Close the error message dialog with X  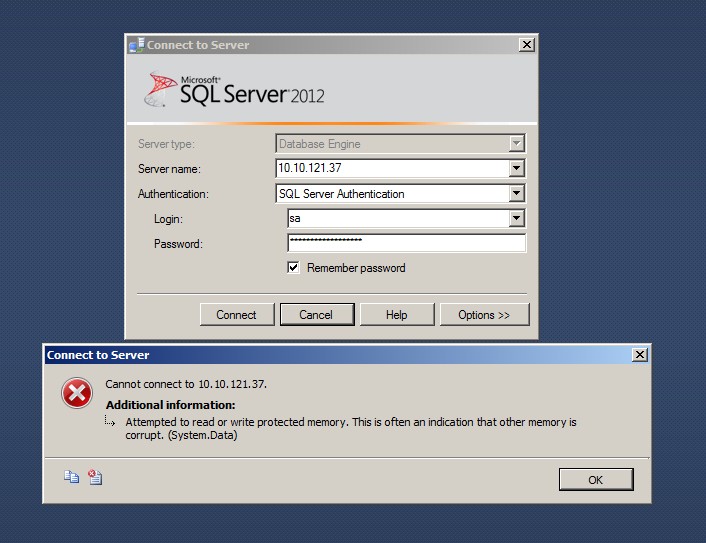(640, 355)
